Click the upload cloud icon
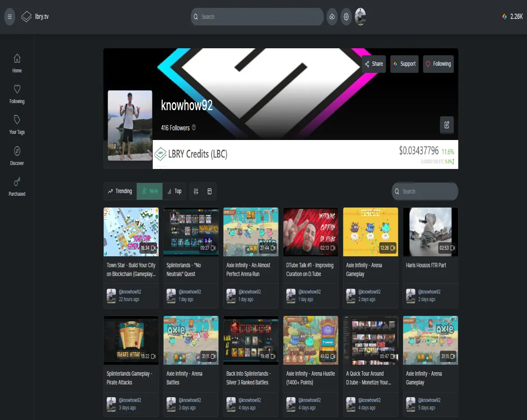527x420 pixels. (332, 17)
